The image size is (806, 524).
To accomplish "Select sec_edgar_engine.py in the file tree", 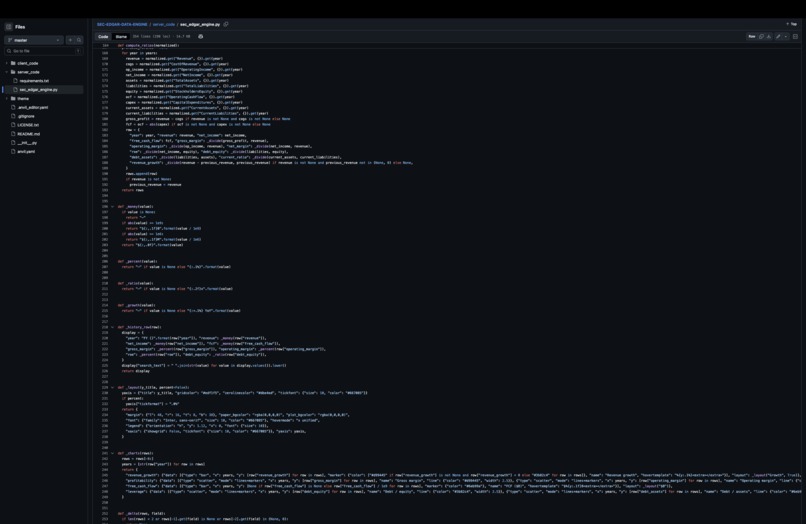I will click(x=39, y=89).
